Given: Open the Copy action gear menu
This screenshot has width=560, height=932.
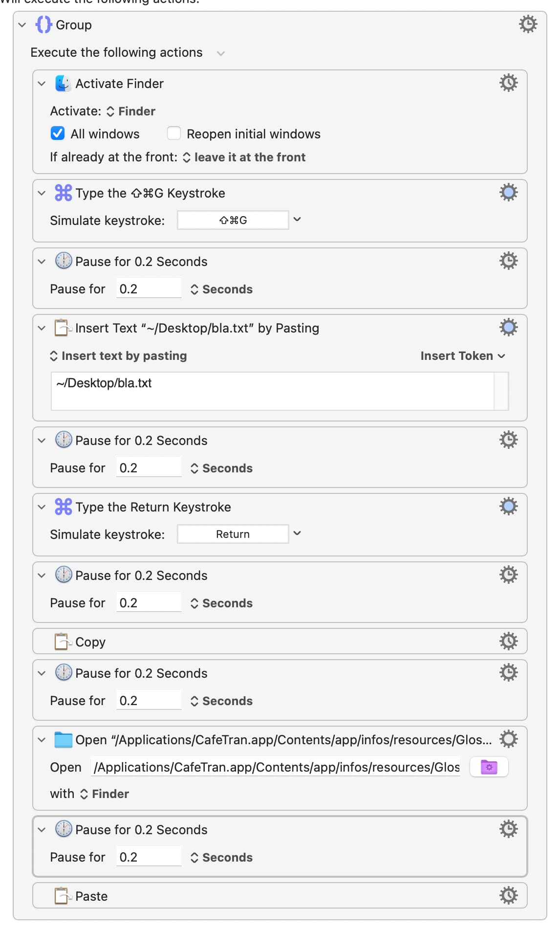Looking at the screenshot, I should (x=508, y=641).
